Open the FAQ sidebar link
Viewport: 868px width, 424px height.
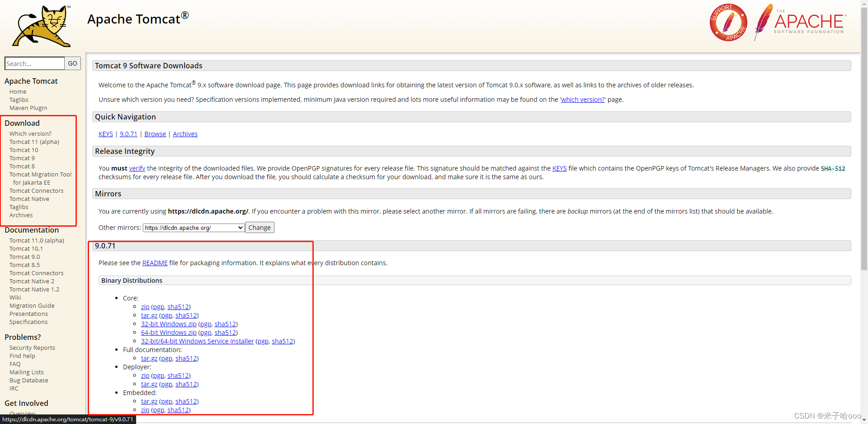(15, 364)
